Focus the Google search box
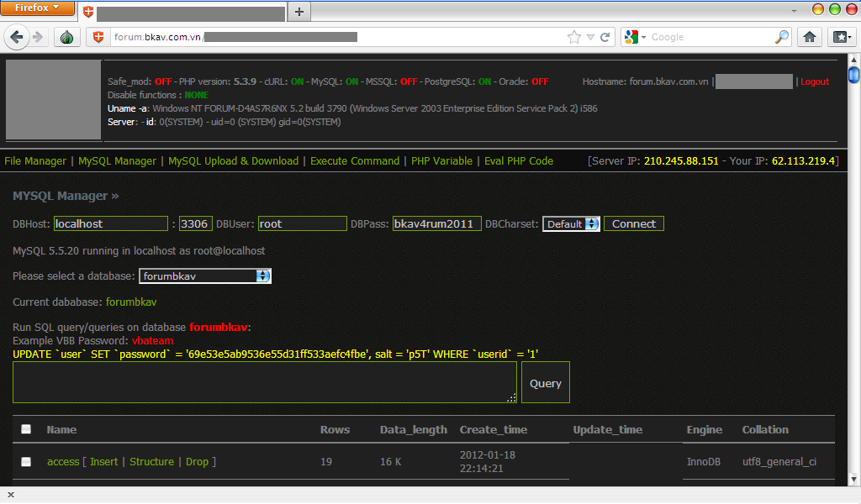The image size is (861, 504). (711, 37)
